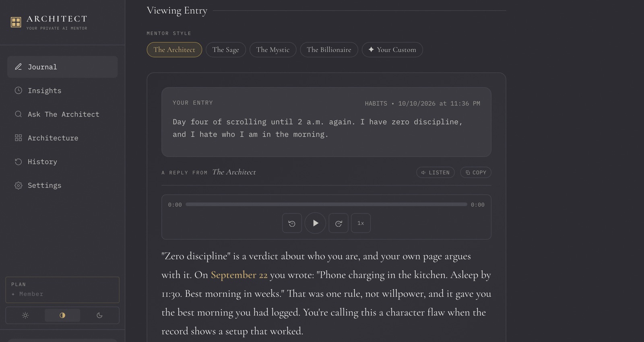Click the ARCHITECT brand title
Viewport: 644px width, 342px height.
[57, 19]
